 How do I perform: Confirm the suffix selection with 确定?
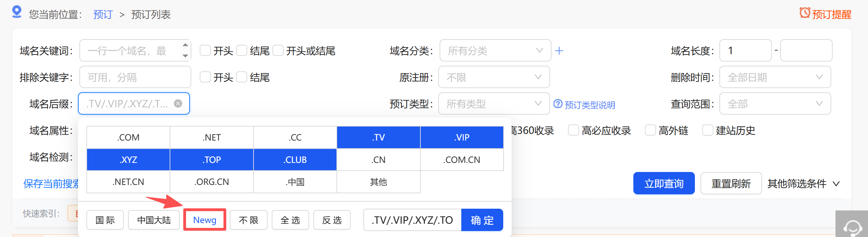482,220
